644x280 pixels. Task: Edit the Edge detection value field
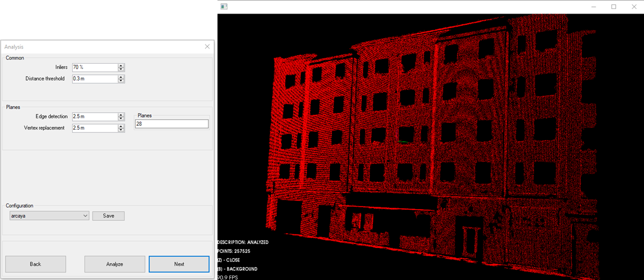[95, 117]
